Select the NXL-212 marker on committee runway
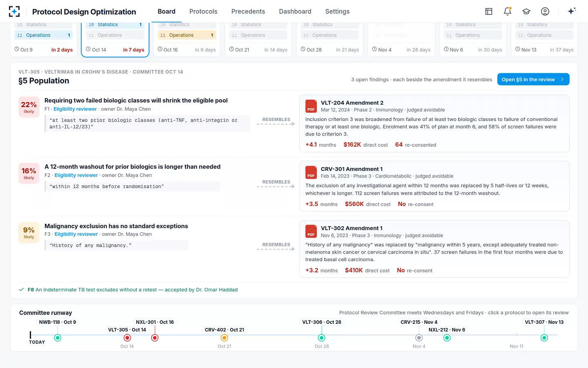The height and width of the screenshot is (368, 588). [x=447, y=338]
